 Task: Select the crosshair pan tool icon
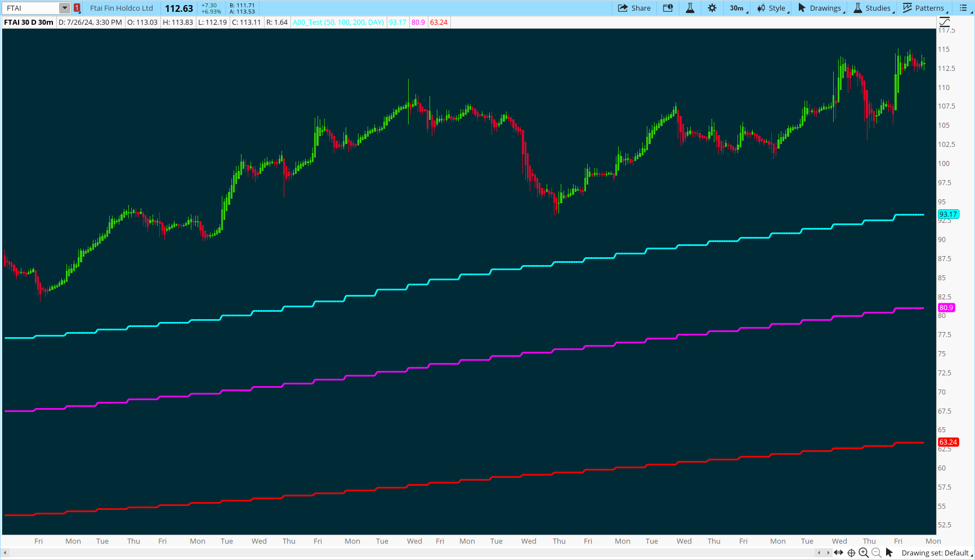tap(851, 553)
